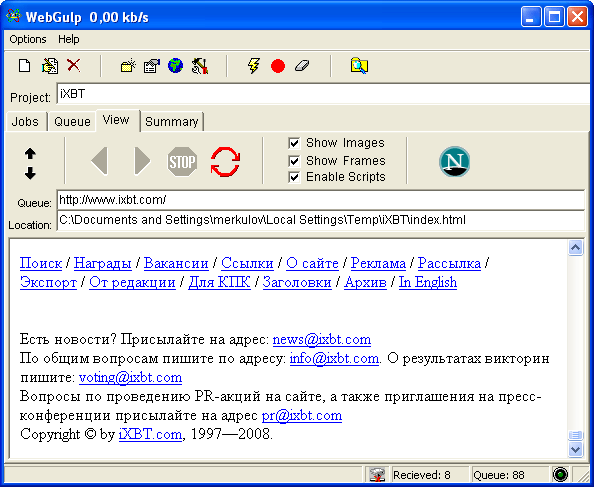Image resolution: width=594 pixels, height=487 pixels.
Task: Open the Заголовки link
Action: [x=297, y=283]
